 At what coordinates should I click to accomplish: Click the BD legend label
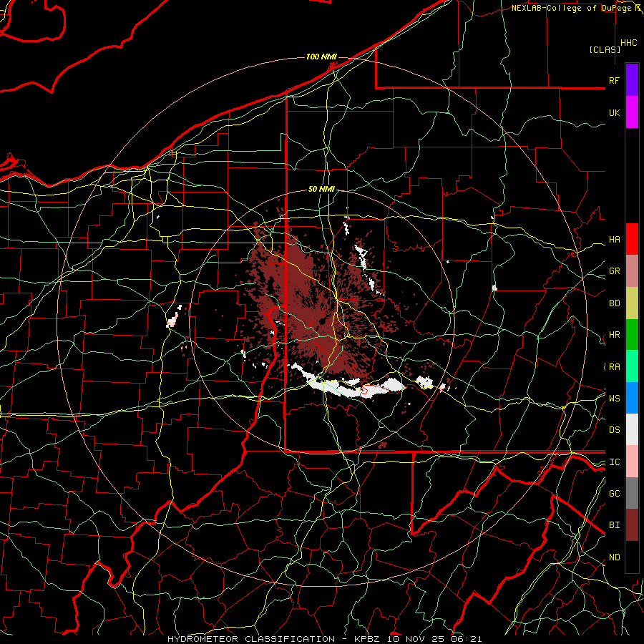coord(614,303)
